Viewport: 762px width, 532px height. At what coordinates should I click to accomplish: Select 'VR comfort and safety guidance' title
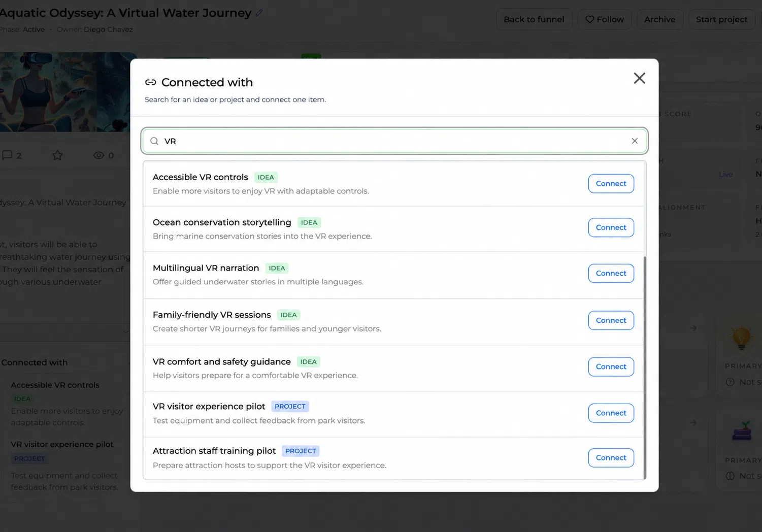pyautogui.click(x=221, y=361)
